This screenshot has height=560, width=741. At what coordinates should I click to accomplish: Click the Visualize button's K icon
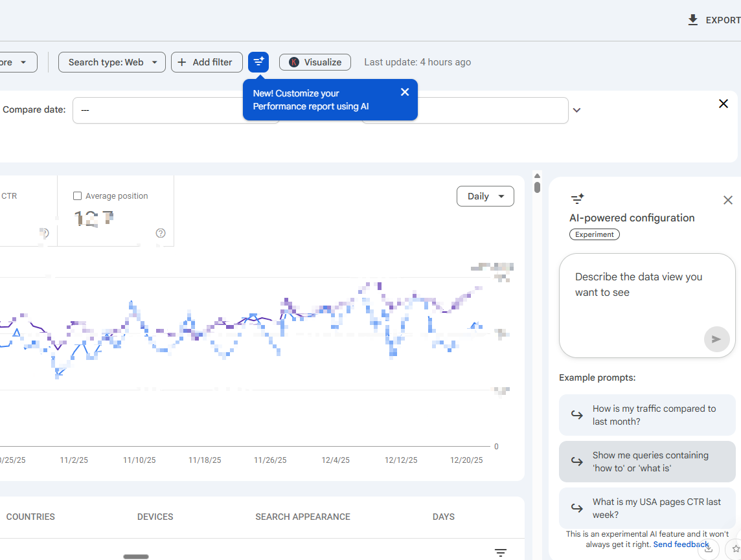[294, 62]
